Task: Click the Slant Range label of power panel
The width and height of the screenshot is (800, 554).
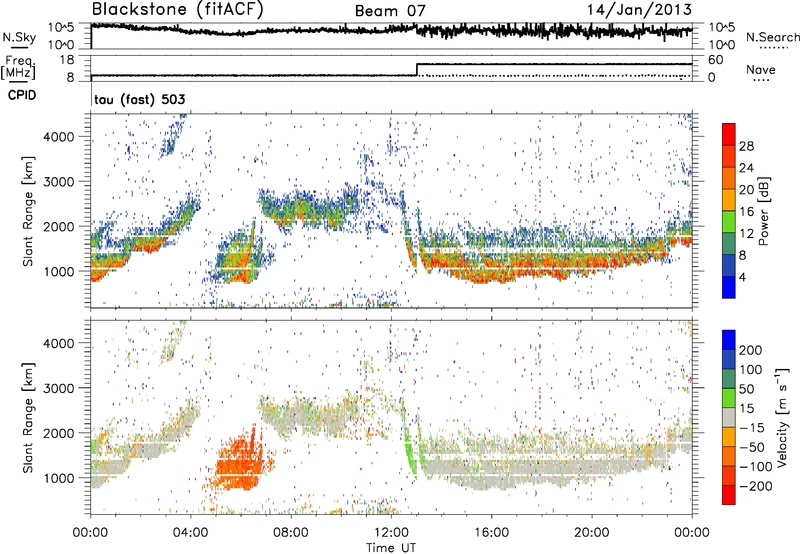Action: [x=28, y=211]
